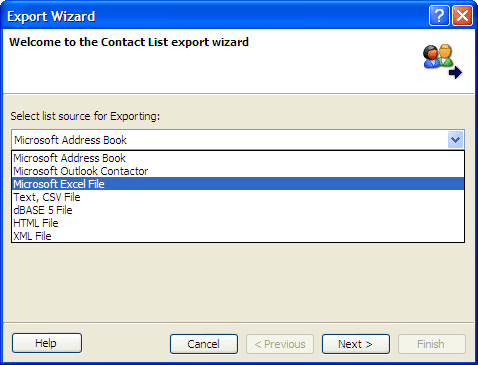Click the title bar help question mark icon
Image resolution: width=478 pixels, height=365 pixels.
(x=439, y=16)
